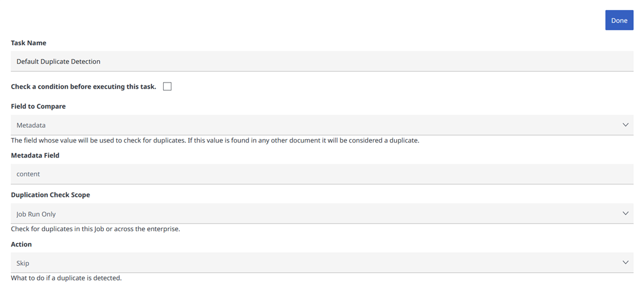Enable the condition check checkbox
Viewport: 644px width, 293px height.
tap(167, 87)
